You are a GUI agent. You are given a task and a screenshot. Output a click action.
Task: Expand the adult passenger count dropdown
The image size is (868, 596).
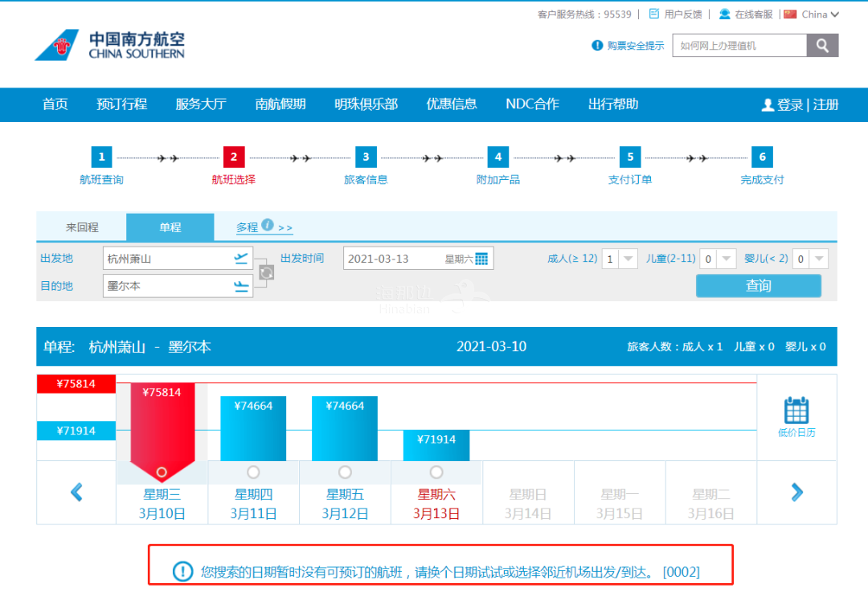pos(628,259)
